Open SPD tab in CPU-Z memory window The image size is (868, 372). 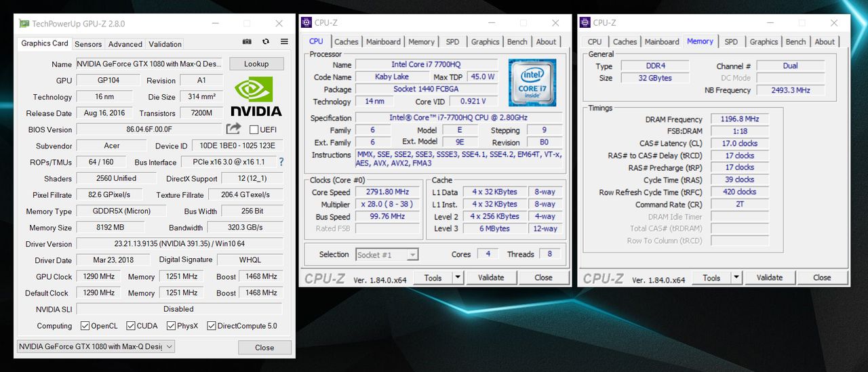pos(731,41)
